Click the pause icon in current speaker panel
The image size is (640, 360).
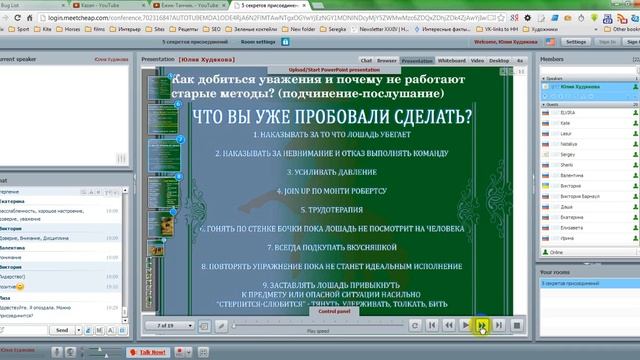tap(121, 158)
